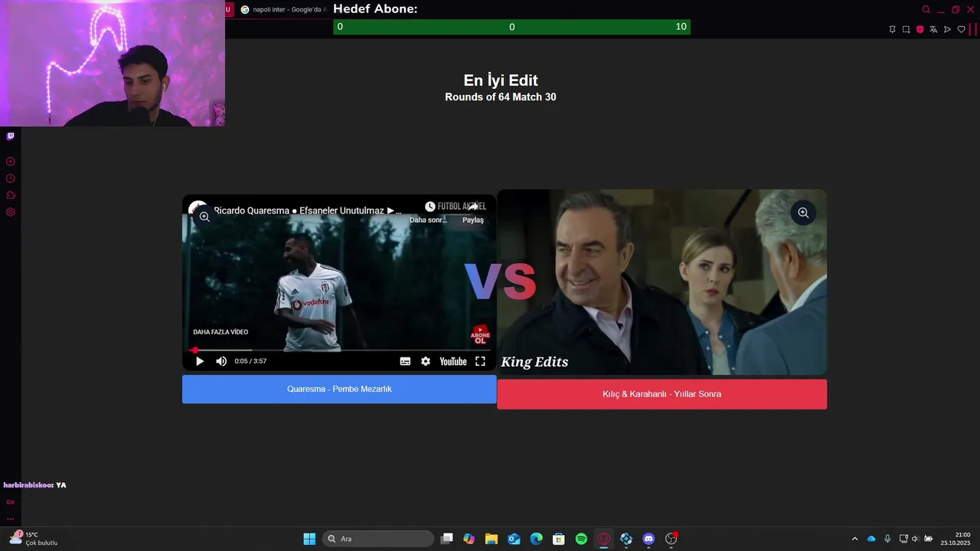The width and height of the screenshot is (980, 551).
Task: Open the Ricardo Quaresma video title link
Action: (x=307, y=210)
